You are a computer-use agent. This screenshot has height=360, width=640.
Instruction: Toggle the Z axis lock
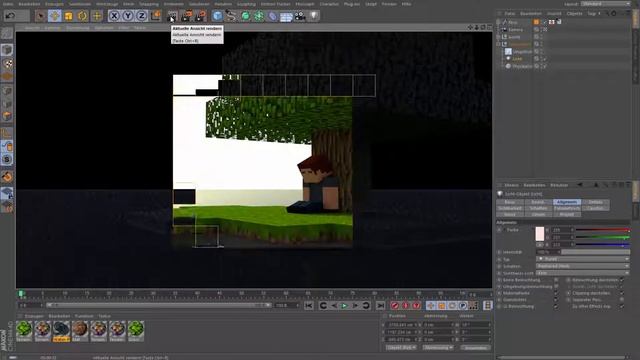[141, 16]
